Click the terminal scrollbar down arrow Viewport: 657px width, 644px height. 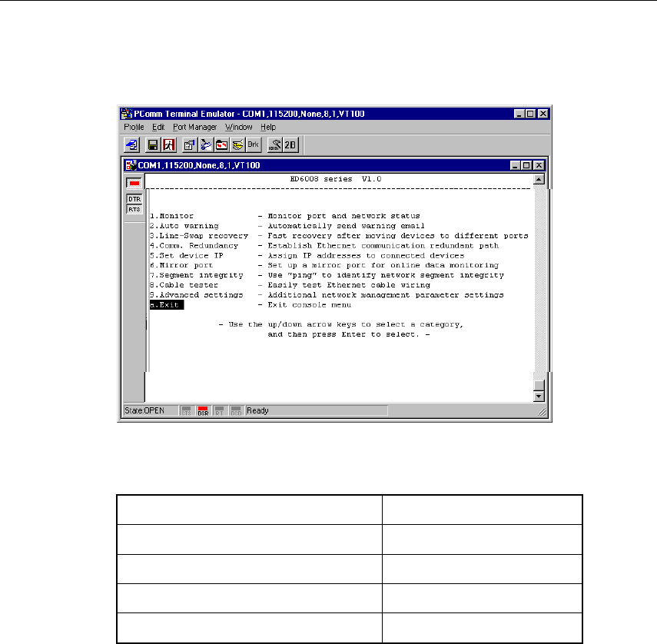(x=539, y=396)
